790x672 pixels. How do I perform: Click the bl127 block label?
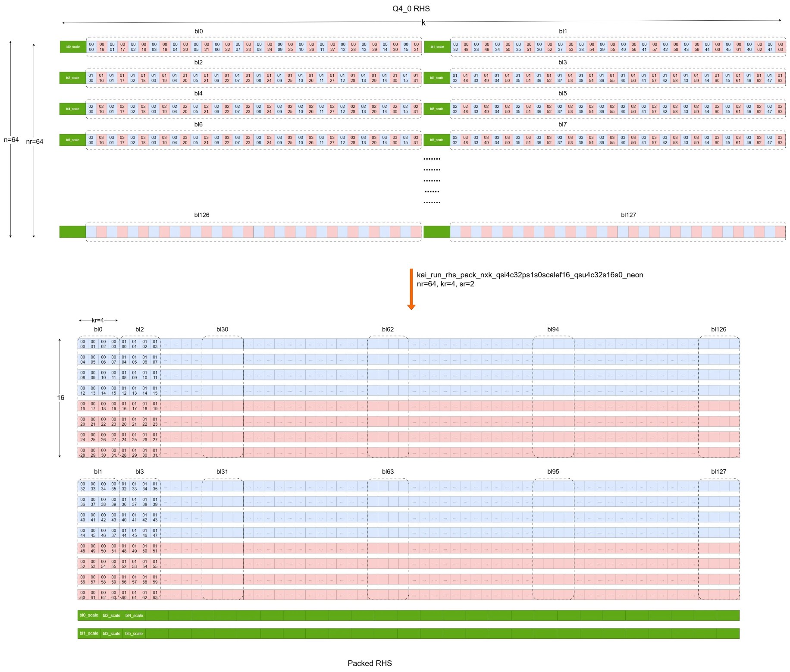point(627,214)
